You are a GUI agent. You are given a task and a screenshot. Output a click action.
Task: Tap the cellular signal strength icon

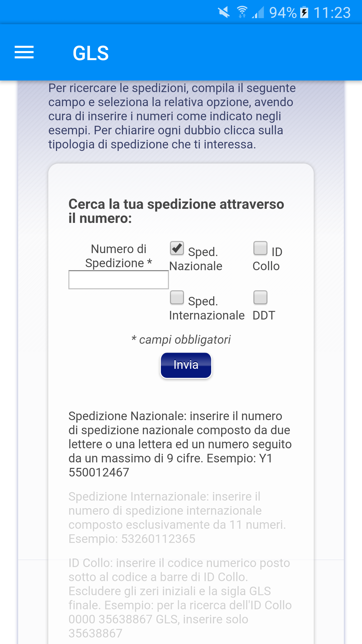pos(258,12)
